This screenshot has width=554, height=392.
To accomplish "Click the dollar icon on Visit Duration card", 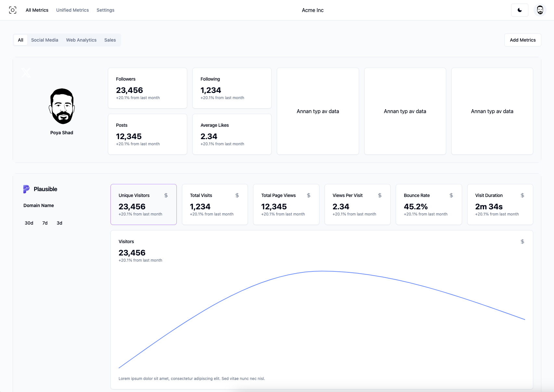I will tap(522, 195).
